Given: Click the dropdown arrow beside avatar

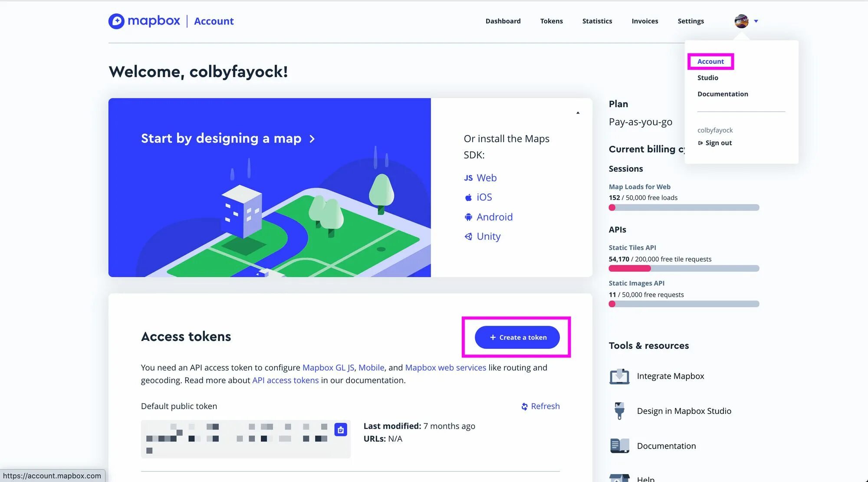Looking at the screenshot, I should [x=756, y=21].
